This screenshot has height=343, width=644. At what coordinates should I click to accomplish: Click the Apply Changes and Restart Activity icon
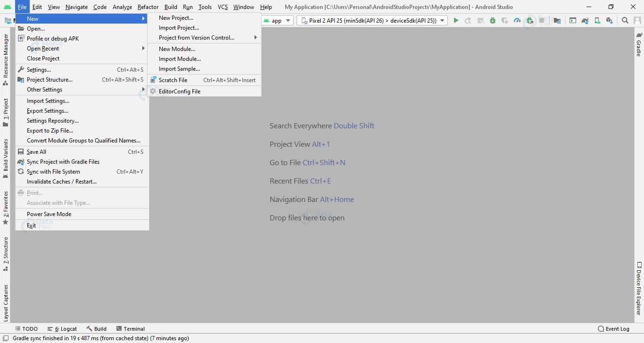[468, 20]
